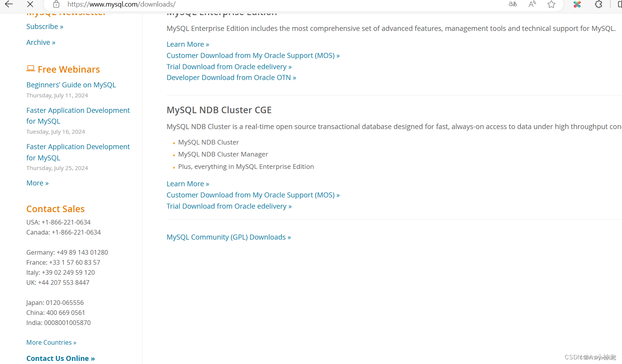Click the More Countries link
The image size is (622, 364).
click(51, 342)
